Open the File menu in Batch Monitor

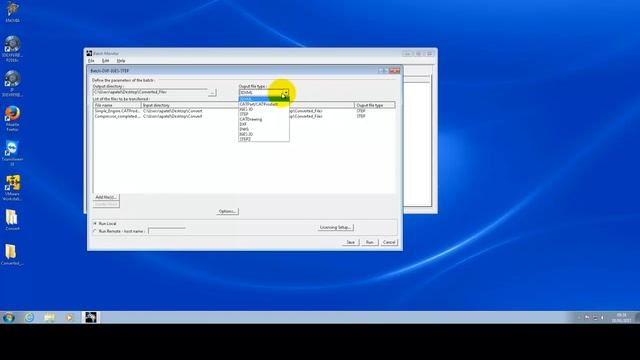click(91, 60)
